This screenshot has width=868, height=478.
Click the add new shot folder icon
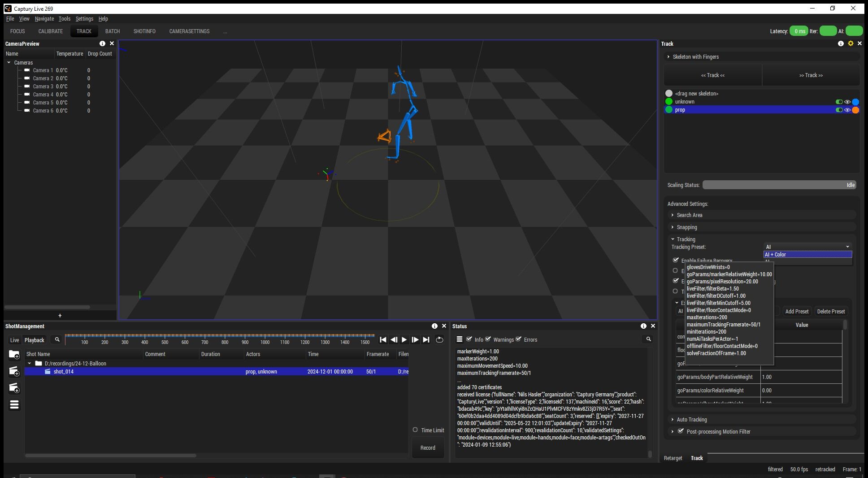(x=14, y=355)
